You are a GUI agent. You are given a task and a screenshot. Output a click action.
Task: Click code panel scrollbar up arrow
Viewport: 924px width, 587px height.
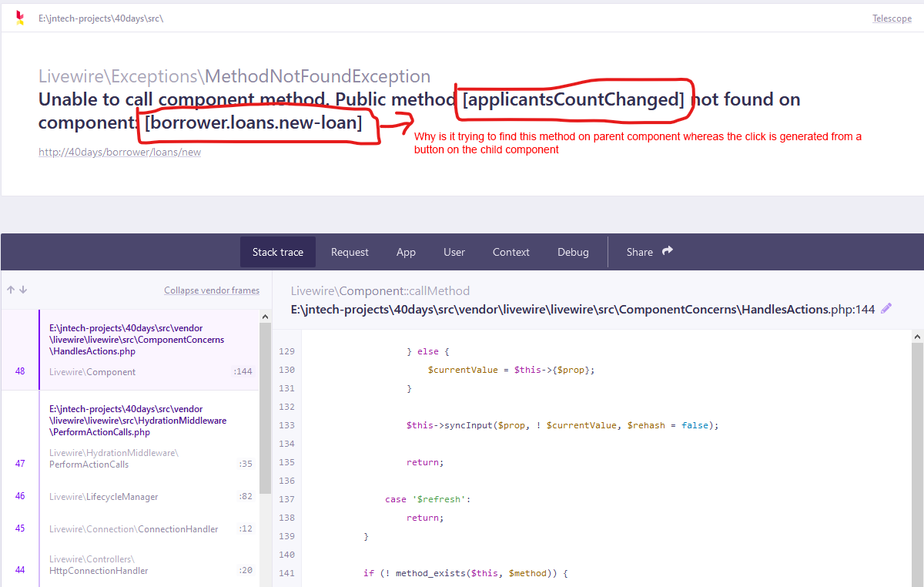click(x=917, y=337)
